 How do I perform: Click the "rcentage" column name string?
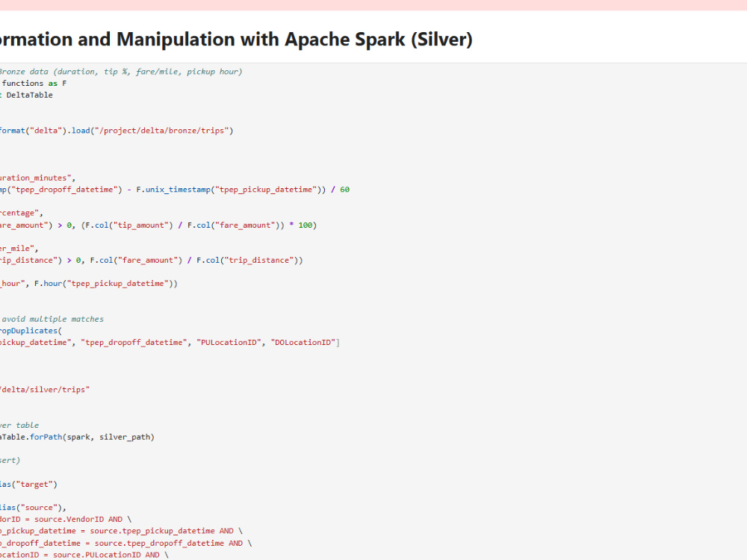19,213
